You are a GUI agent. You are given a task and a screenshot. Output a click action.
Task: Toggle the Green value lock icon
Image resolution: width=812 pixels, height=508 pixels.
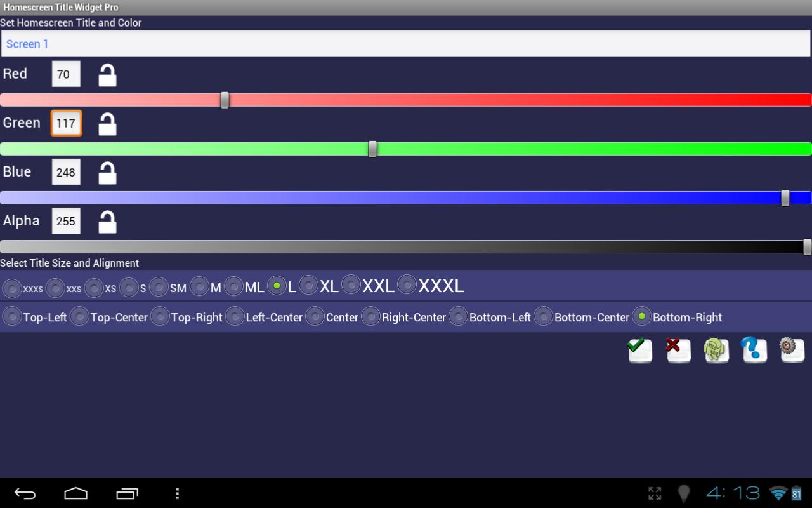[x=107, y=124]
